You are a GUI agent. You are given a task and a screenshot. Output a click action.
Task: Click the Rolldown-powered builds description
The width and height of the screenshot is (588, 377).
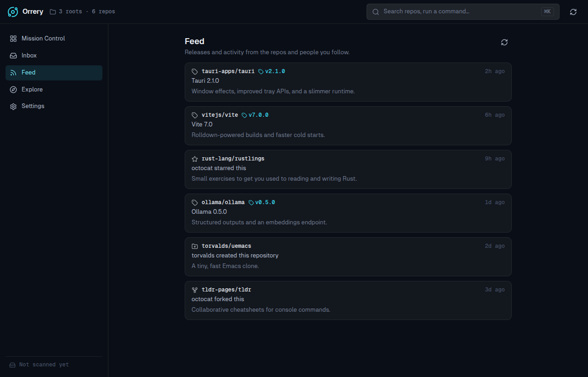[x=258, y=135]
